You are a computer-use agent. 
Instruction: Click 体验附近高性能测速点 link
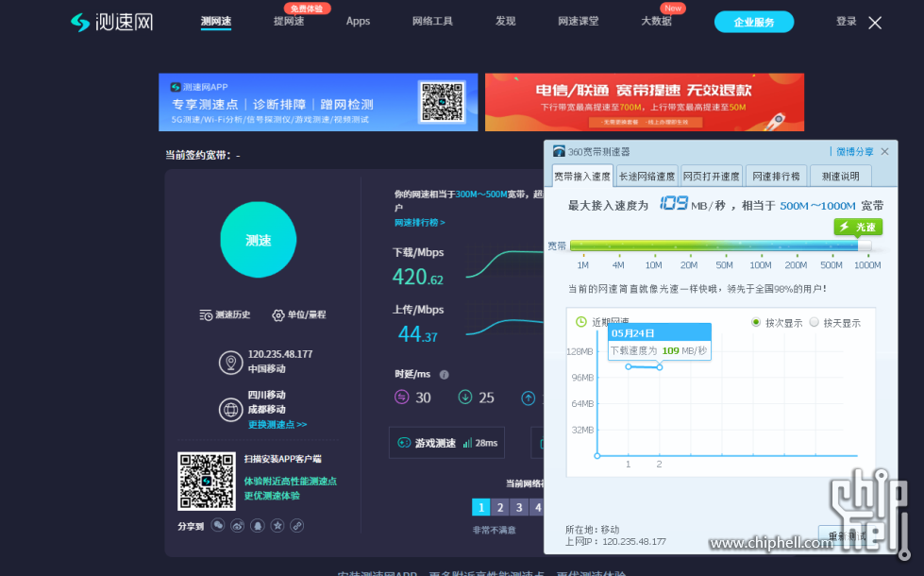[291, 481]
